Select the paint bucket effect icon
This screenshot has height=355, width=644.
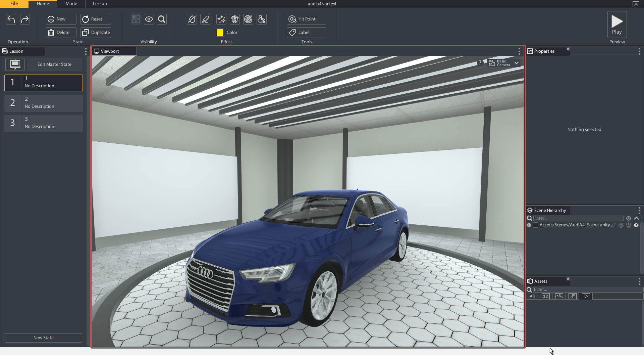coord(262,19)
